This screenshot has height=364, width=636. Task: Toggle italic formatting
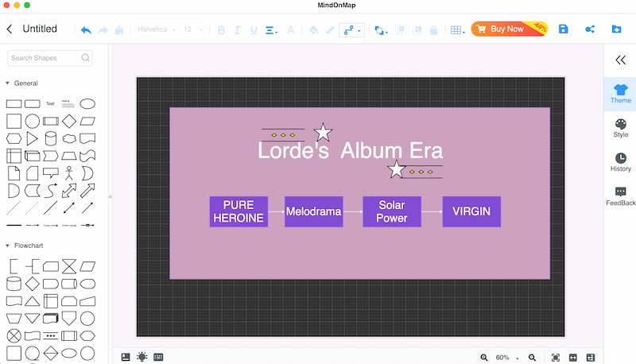[237, 30]
